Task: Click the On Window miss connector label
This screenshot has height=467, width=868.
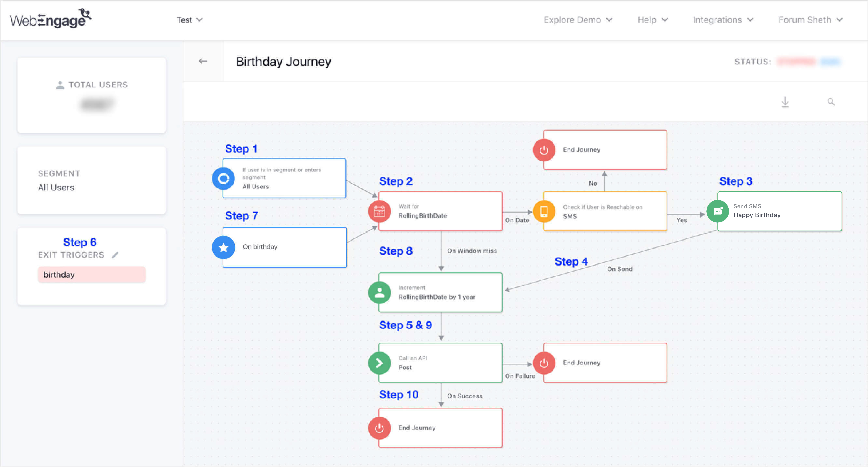Action: point(472,251)
